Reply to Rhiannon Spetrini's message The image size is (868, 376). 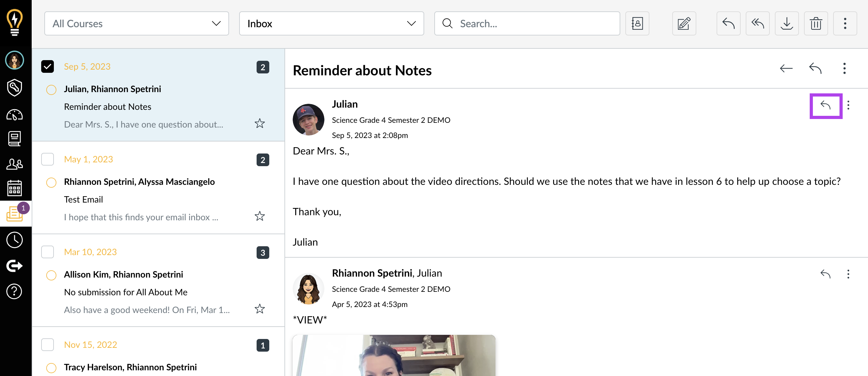[825, 274]
